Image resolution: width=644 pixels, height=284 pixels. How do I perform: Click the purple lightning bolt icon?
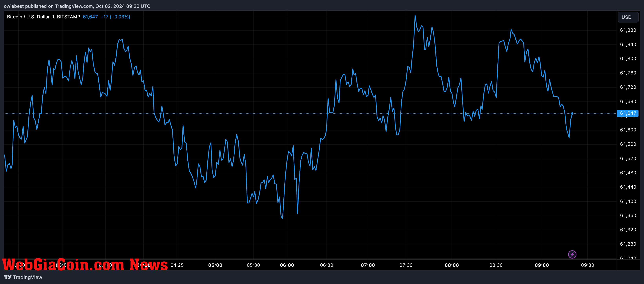tap(572, 254)
